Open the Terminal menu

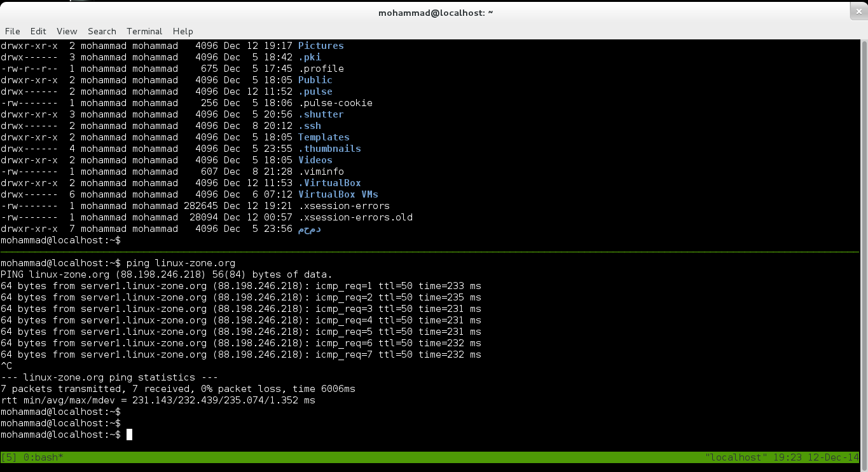point(144,31)
